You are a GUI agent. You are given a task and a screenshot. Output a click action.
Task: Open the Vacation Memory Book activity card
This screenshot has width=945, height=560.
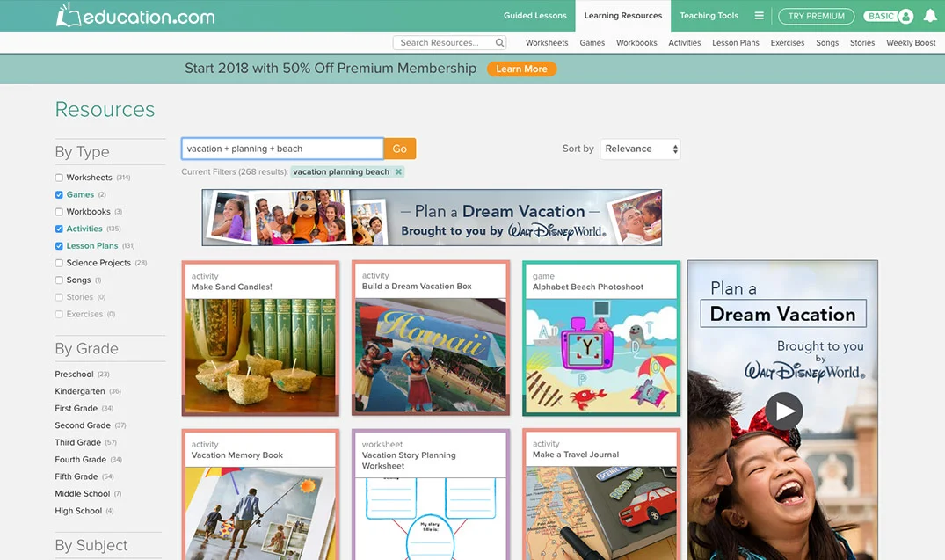tap(260, 494)
